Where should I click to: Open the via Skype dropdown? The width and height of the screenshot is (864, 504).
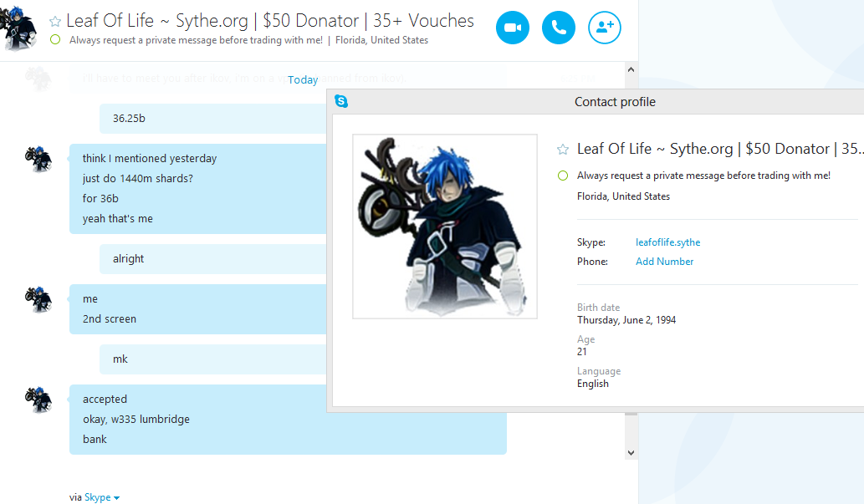(x=102, y=497)
